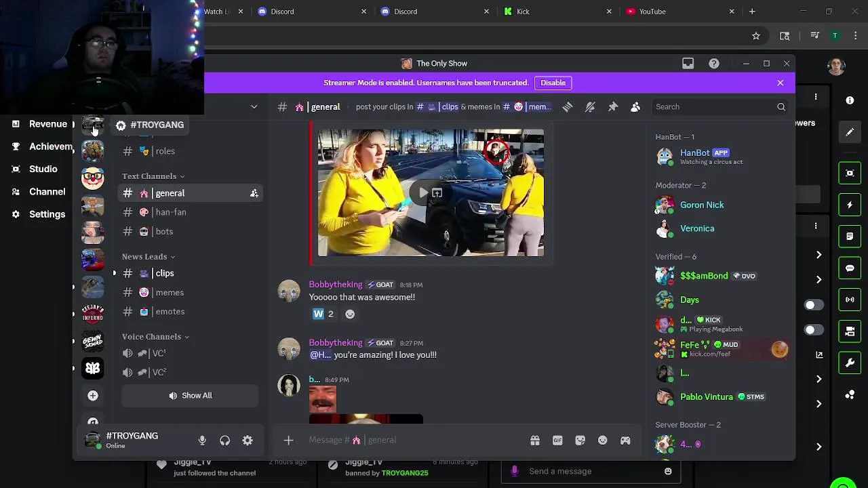868x488 pixels.
Task: Open the attachment plus button
Action: [x=288, y=441]
